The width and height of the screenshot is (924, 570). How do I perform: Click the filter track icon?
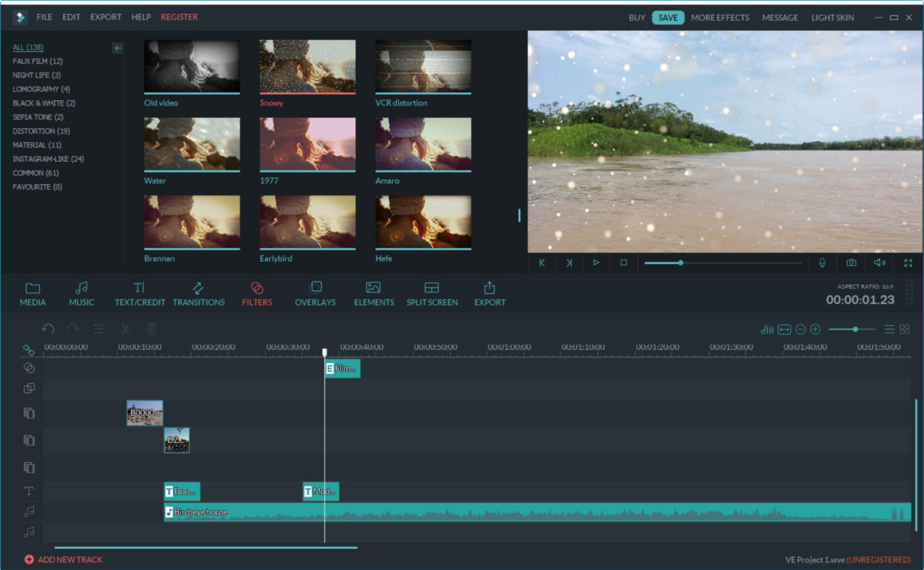click(x=29, y=368)
